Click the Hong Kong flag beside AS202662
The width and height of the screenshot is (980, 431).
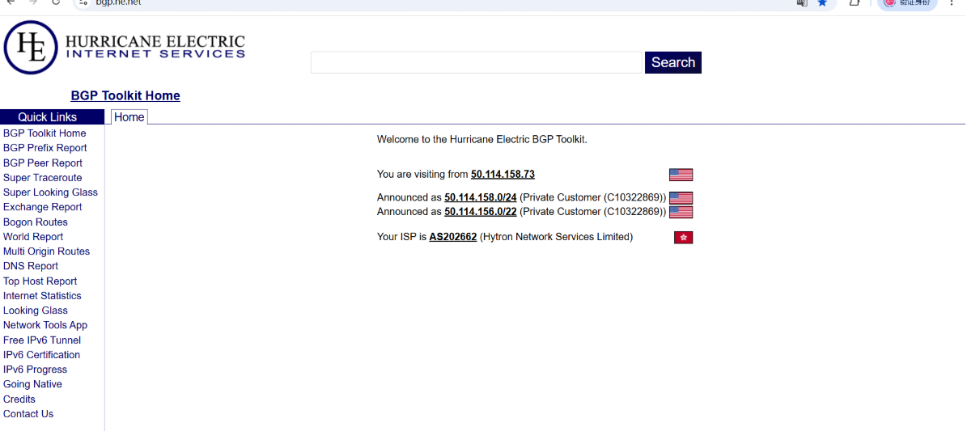click(x=683, y=238)
